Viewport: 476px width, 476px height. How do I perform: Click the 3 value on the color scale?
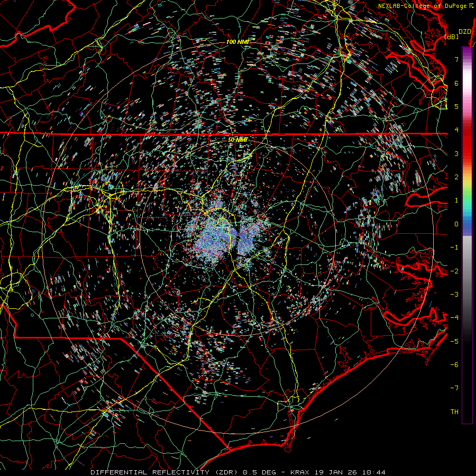(x=456, y=153)
